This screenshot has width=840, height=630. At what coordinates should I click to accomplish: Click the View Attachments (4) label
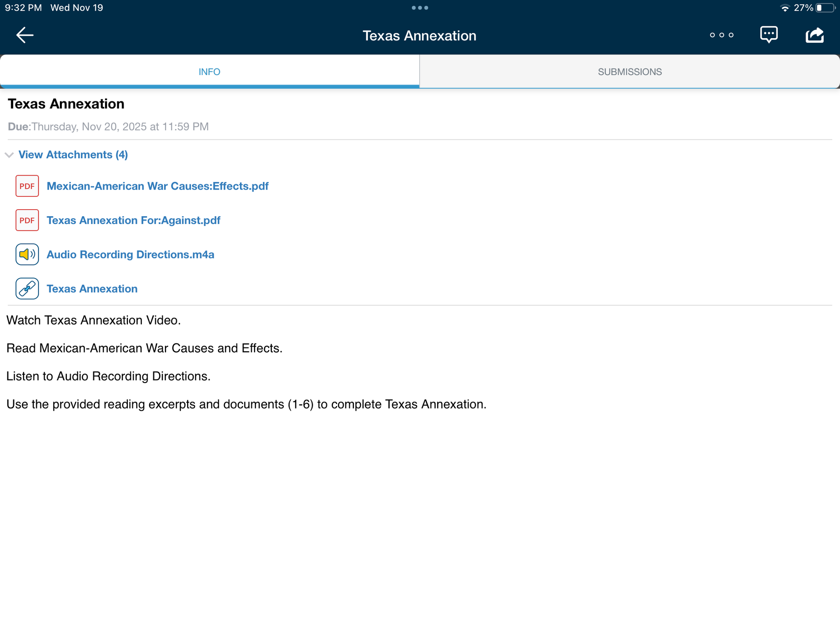pos(73,155)
